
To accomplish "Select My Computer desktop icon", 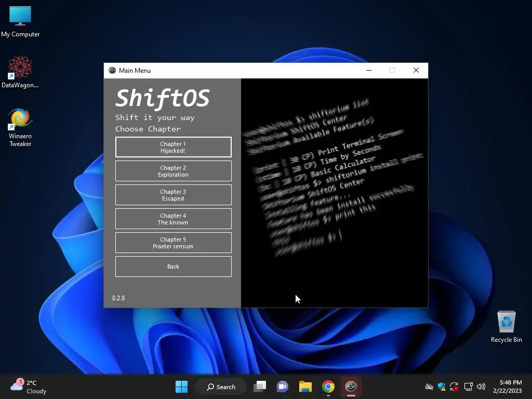I will (20, 22).
